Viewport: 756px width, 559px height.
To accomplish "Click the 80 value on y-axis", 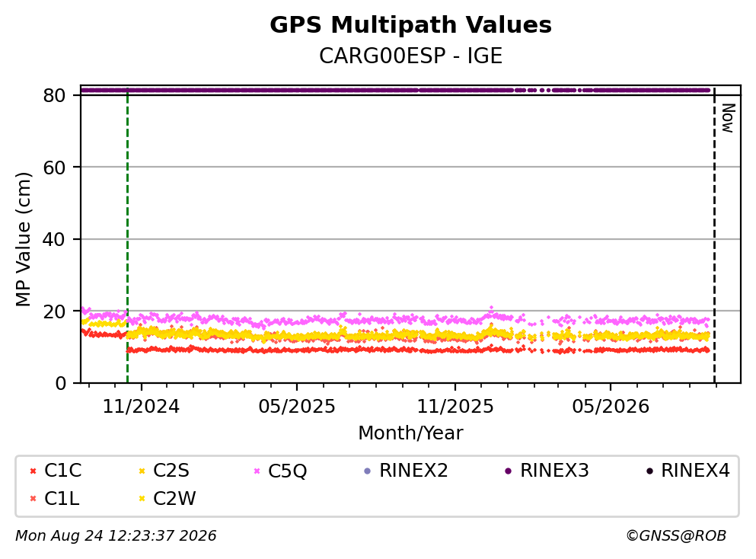I will click(54, 95).
